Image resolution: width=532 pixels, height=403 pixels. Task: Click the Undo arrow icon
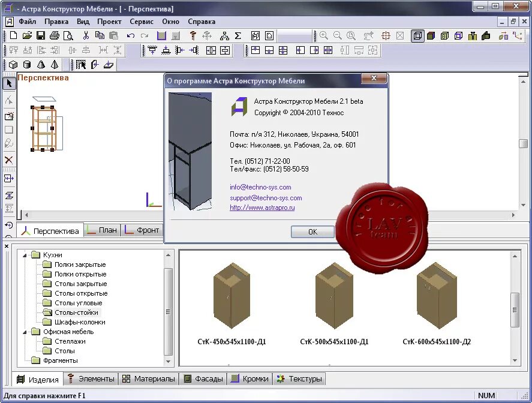point(131,35)
